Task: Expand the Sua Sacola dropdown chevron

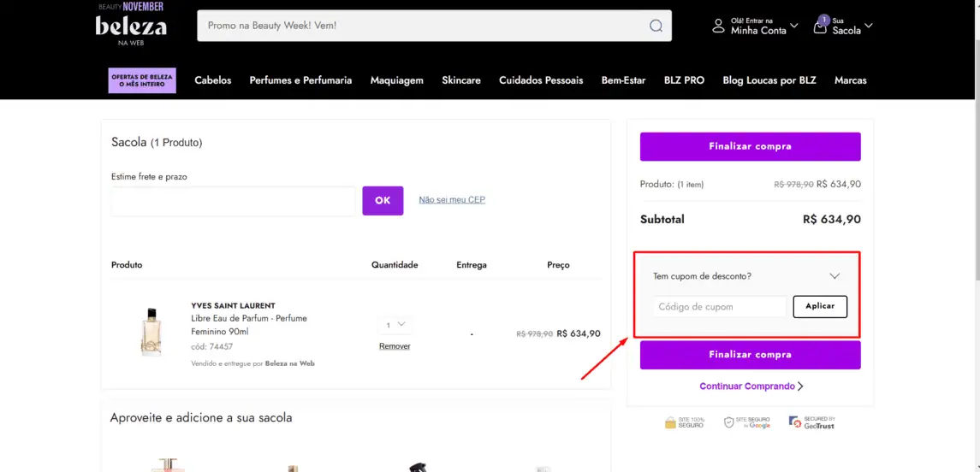Action: pyautogui.click(x=869, y=26)
